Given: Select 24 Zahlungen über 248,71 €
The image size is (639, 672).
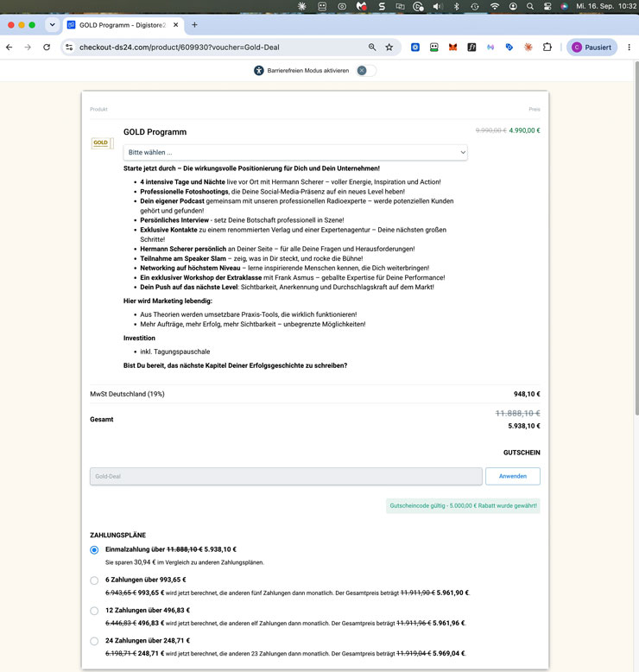Looking at the screenshot, I should pyautogui.click(x=94, y=641).
